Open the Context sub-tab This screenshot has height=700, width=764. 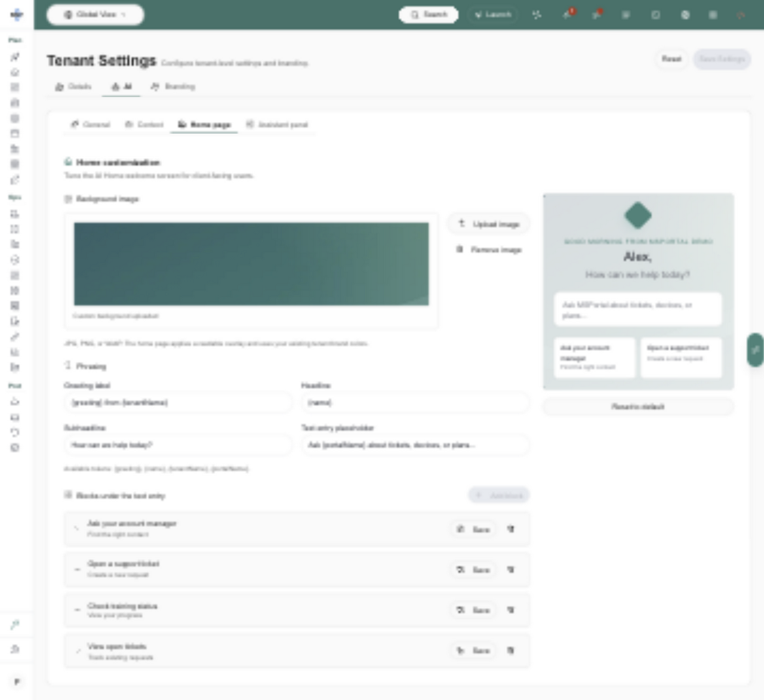coord(144,124)
